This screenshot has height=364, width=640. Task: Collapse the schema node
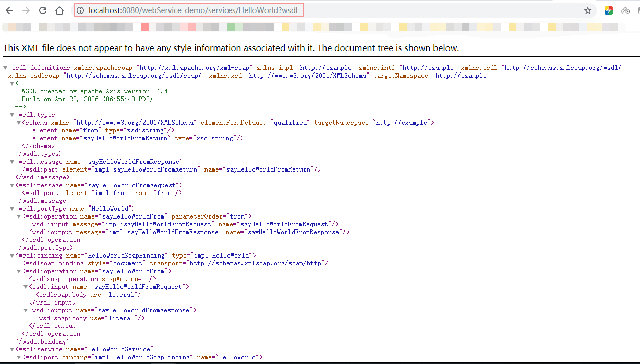pos(18,123)
